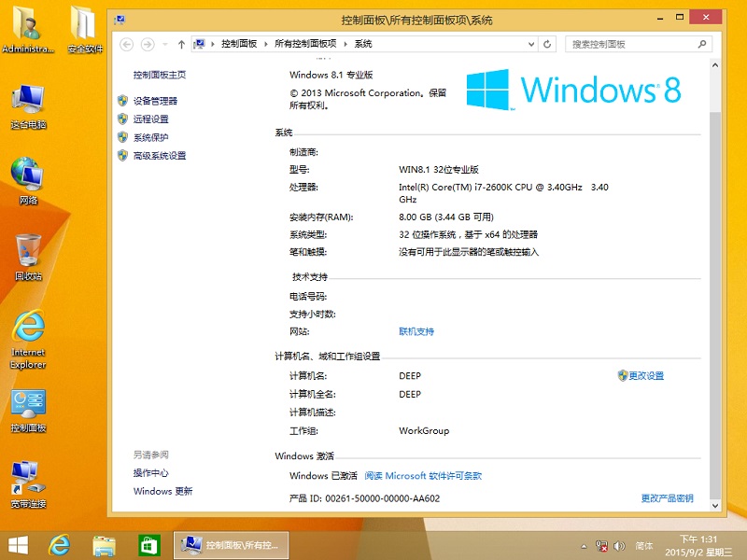
Task: Select the Administrator desktop folder icon
Action: 28,29
